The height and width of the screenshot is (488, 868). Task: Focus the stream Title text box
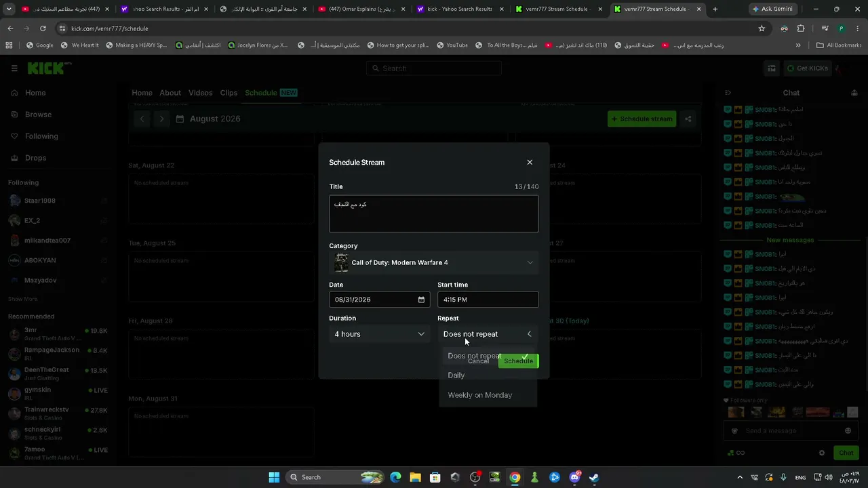coord(433,214)
